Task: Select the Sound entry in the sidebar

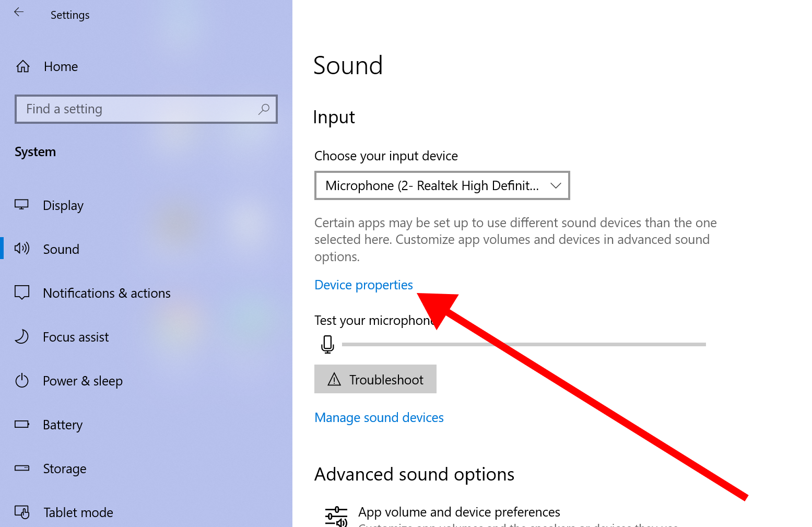Action: click(61, 249)
